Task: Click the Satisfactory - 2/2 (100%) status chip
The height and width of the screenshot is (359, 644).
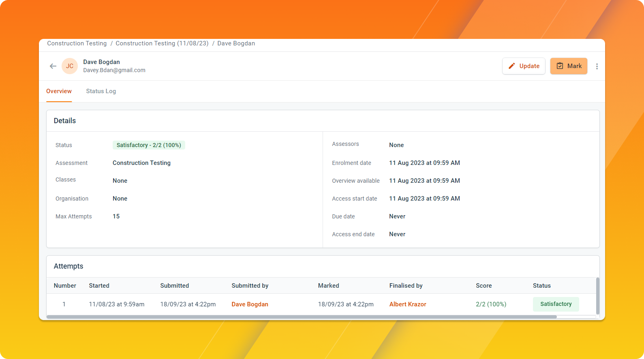Action: 149,145
